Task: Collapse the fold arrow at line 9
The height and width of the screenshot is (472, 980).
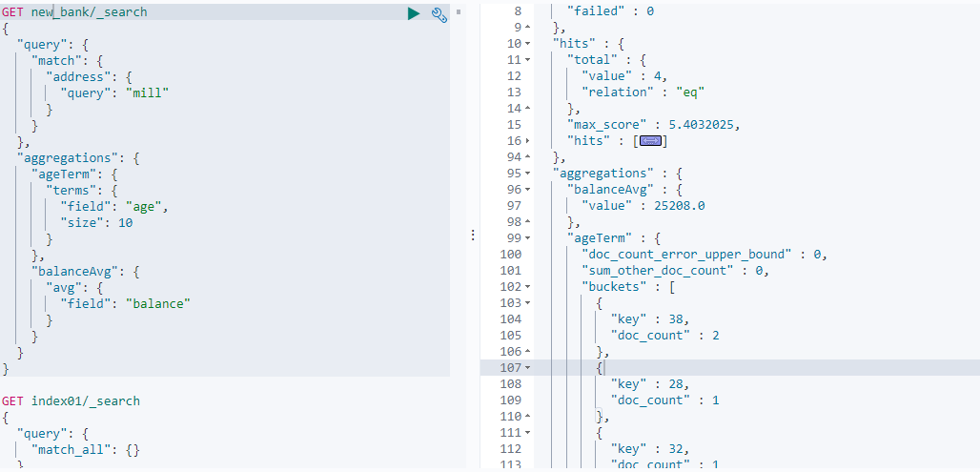Action: tap(527, 28)
